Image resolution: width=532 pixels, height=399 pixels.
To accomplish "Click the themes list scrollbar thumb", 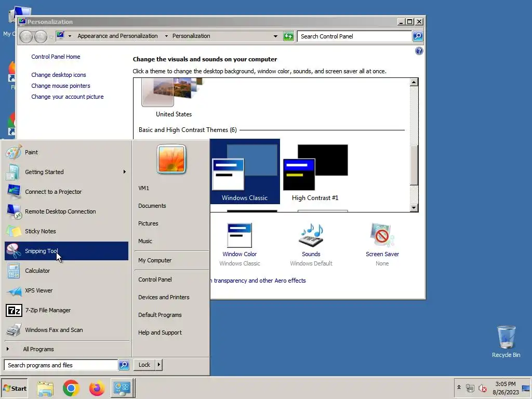I will pos(414,165).
